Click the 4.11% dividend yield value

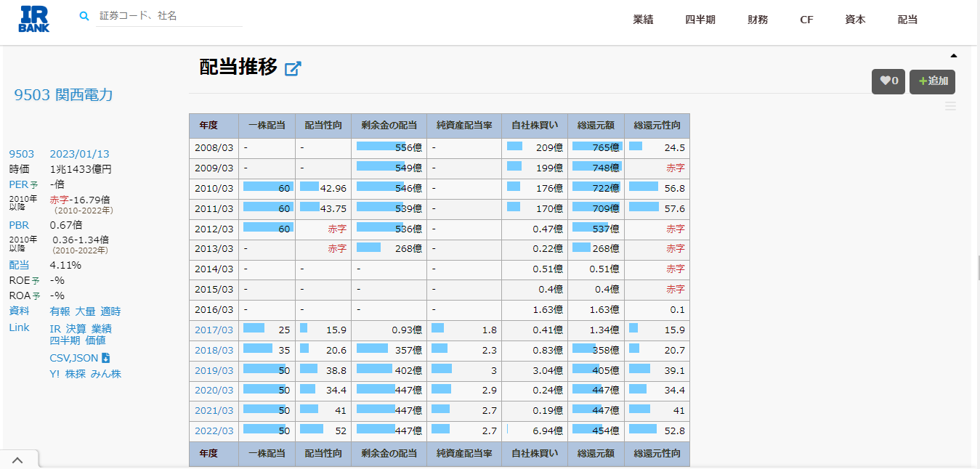click(x=65, y=265)
